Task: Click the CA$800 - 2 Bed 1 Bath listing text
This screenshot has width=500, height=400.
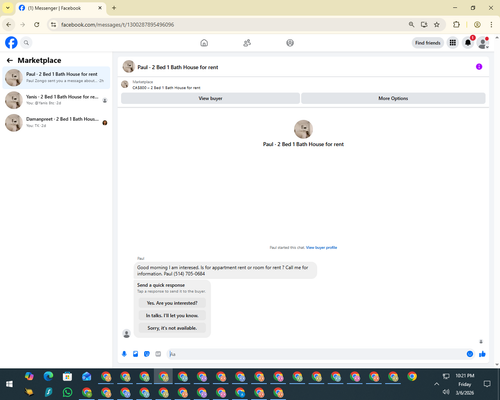Action: pyautogui.click(x=166, y=88)
